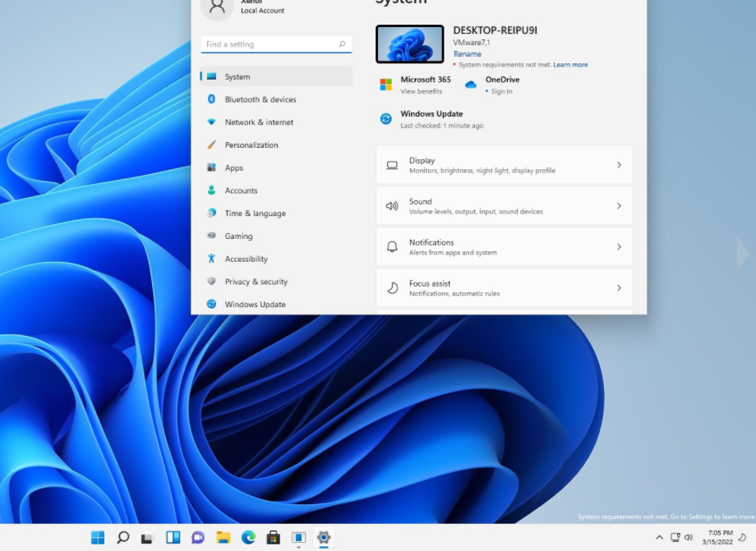Expand the Notifications row chevron
The image size is (756, 551).
point(619,246)
